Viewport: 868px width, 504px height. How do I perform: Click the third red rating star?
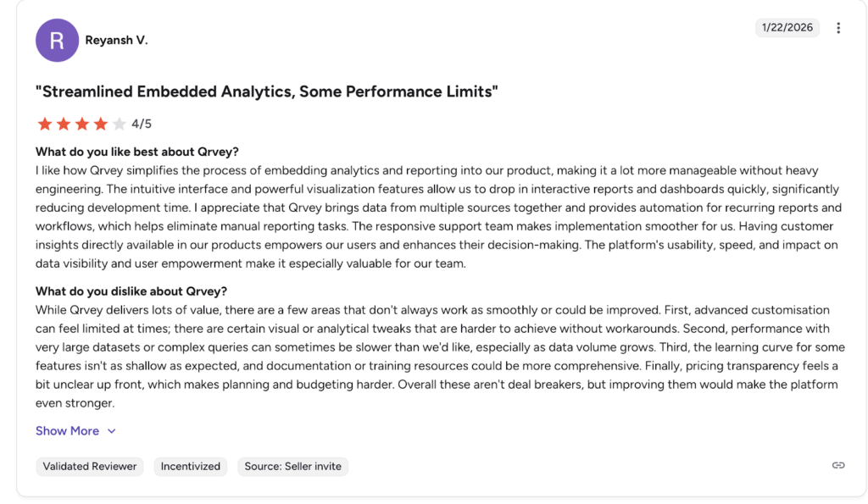[82, 125]
